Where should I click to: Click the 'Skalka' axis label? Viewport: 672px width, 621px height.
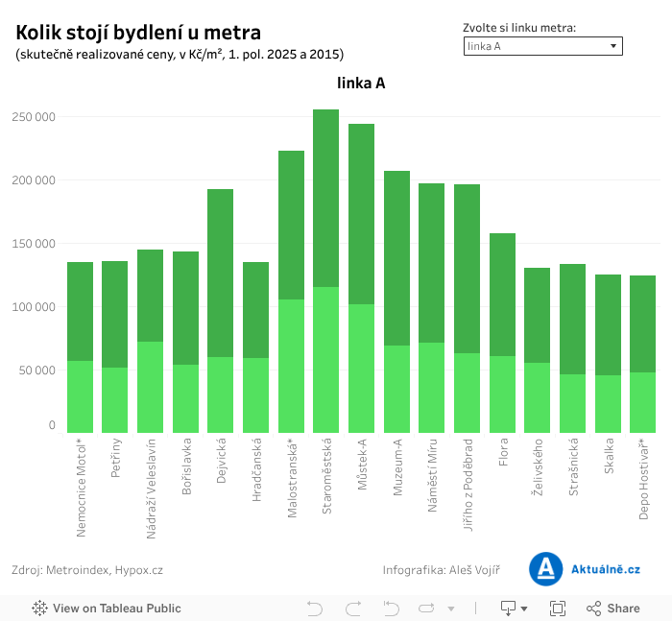[x=609, y=456]
